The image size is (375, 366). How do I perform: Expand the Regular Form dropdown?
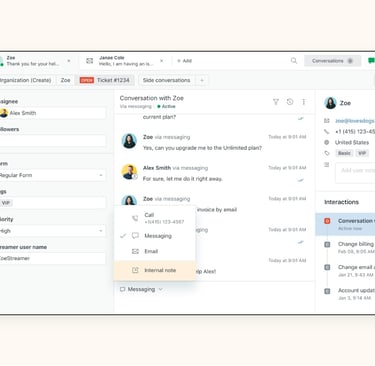(x=53, y=175)
